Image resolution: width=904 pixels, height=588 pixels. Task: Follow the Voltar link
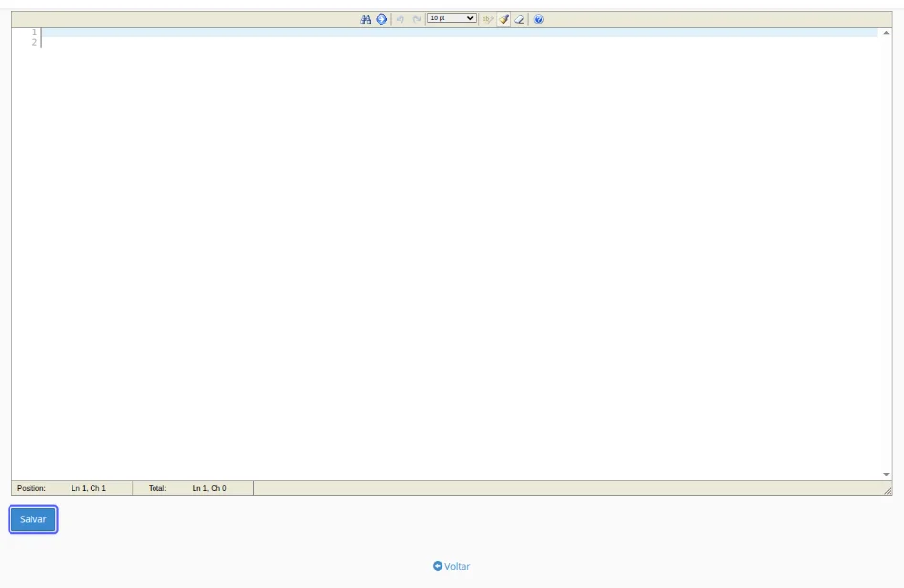click(x=451, y=567)
